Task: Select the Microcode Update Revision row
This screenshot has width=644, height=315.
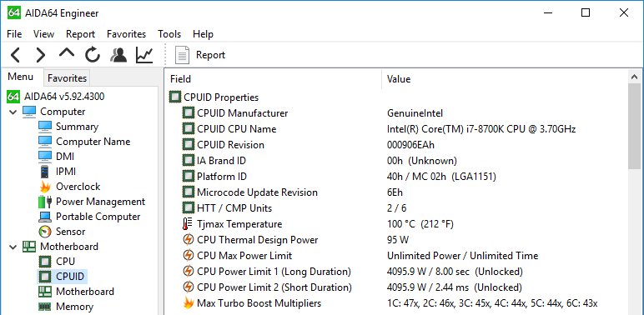Action: click(x=396, y=192)
